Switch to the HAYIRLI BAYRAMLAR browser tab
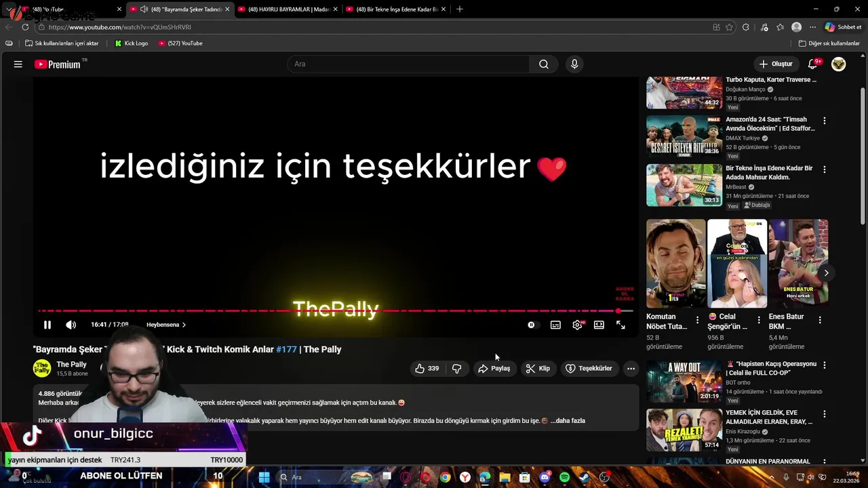The height and width of the screenshot is (488, 868). pyautogui.click(x=288, y=9)
